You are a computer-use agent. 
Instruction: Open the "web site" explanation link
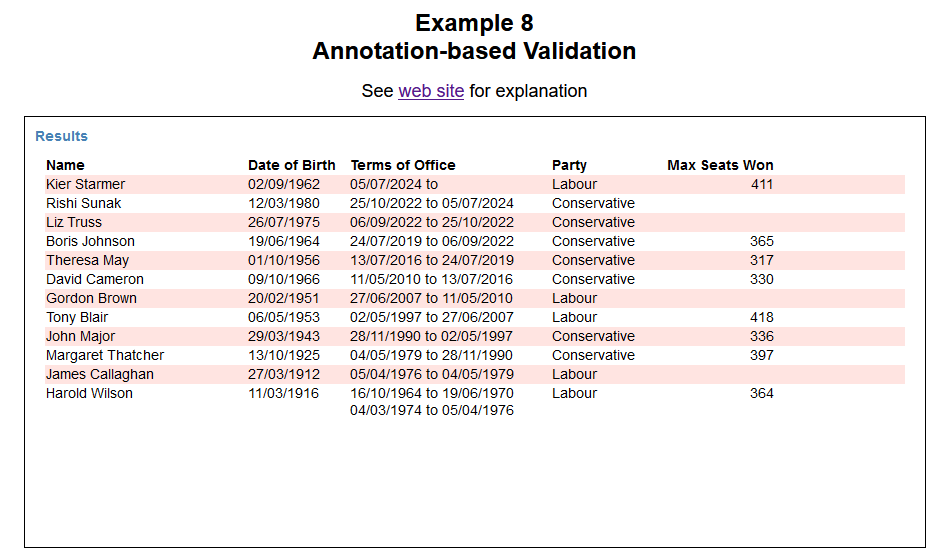(430, 91)
